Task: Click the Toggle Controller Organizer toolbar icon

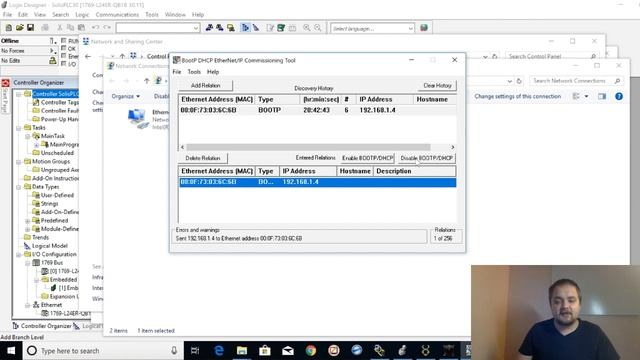Action: [x=245, y=28]
